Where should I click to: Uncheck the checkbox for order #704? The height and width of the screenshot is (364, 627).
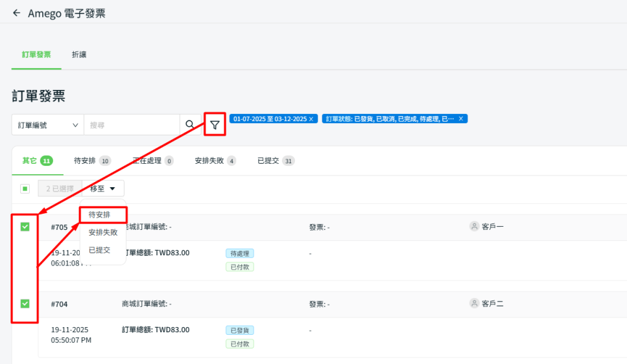(x=25, y=303)
